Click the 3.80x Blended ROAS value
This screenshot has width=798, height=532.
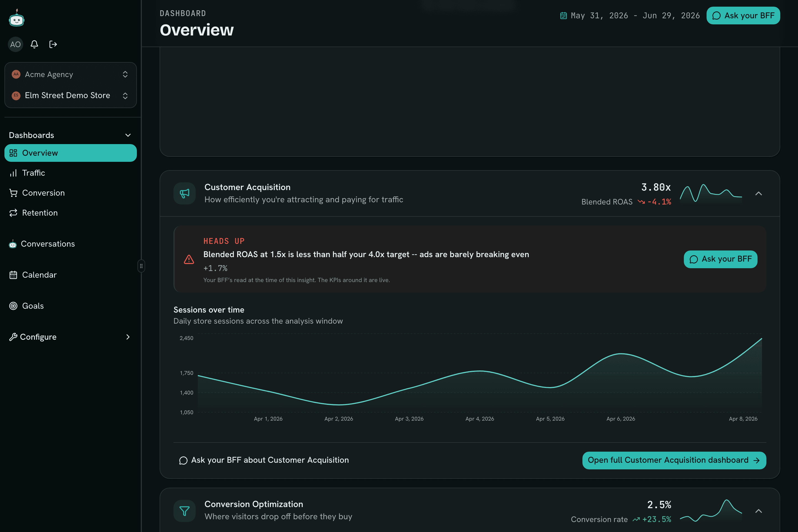[656, 187]
